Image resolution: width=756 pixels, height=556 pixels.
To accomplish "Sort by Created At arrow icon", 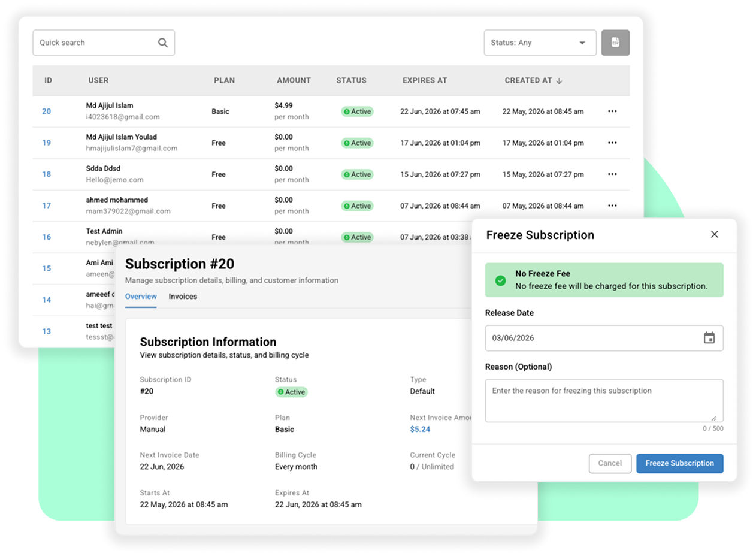I will [x=559, y=81].
